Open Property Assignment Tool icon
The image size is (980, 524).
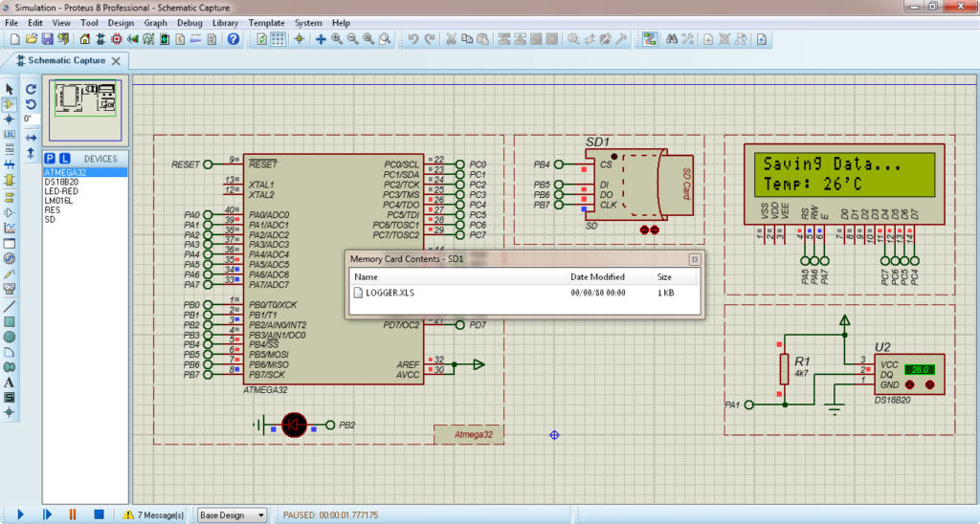tap(688, 38)
